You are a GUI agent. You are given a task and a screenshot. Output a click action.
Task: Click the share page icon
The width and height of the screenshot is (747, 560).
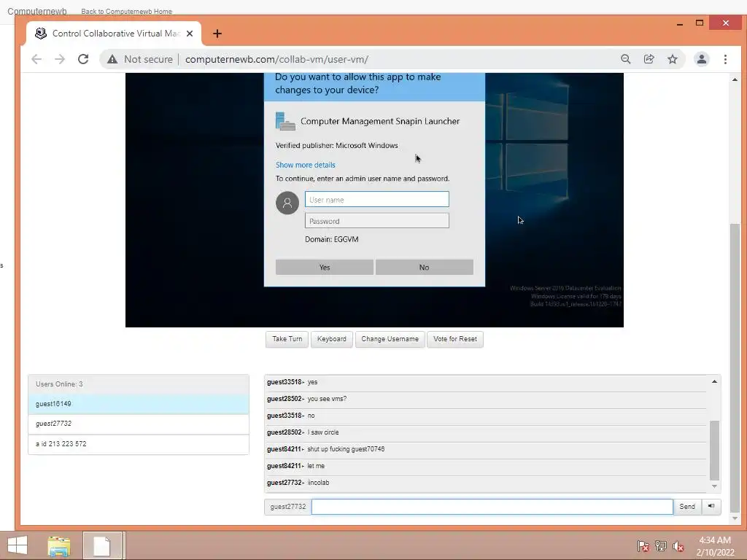649,59
